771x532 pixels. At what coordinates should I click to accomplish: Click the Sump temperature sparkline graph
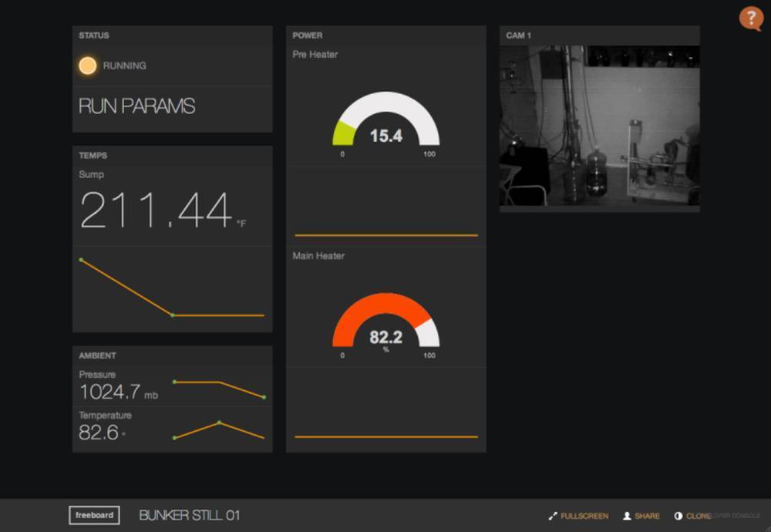(172, 288)
